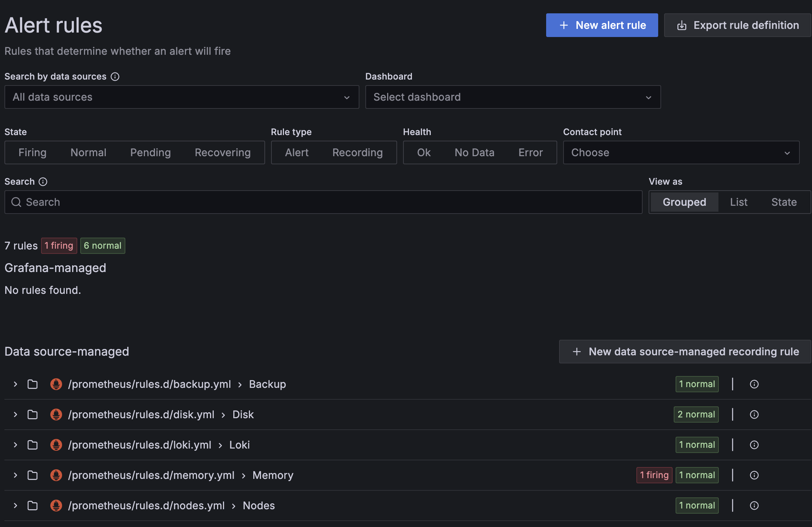This screenshot has height=527, width=812.
Task: Open the All data sources dropdown
Action: tap(182, 97)
